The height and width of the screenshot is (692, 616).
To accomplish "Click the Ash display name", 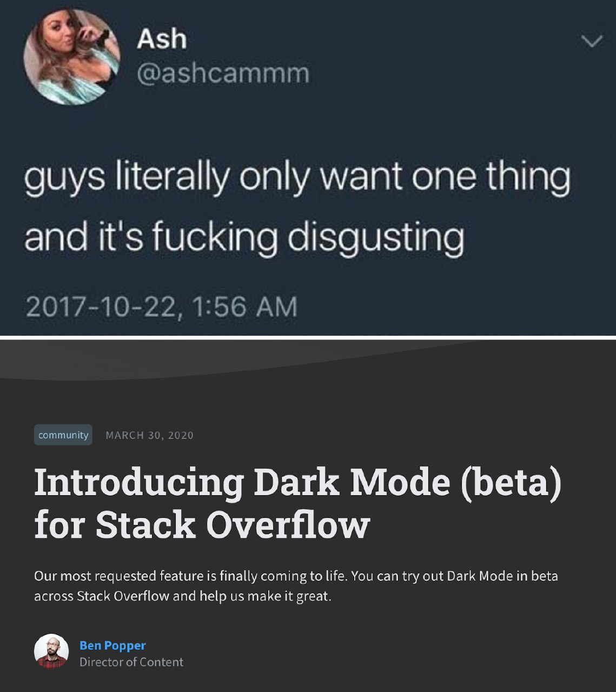I will click(162, 39).
